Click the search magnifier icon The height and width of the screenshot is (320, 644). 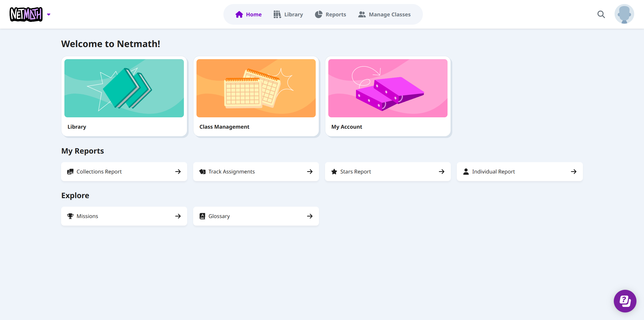point(601,14)
